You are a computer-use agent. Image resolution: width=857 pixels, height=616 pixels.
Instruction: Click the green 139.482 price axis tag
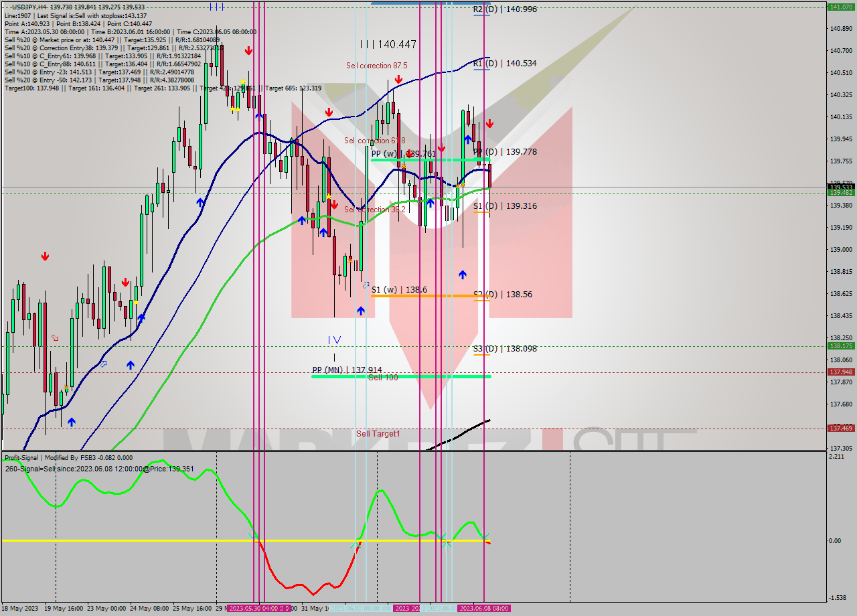click(840, 193)
